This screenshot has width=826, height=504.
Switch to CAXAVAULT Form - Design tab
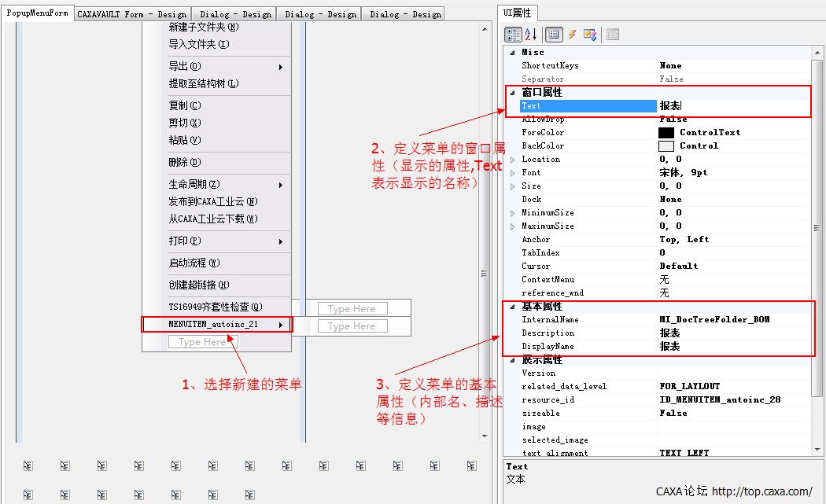point(131,14)
